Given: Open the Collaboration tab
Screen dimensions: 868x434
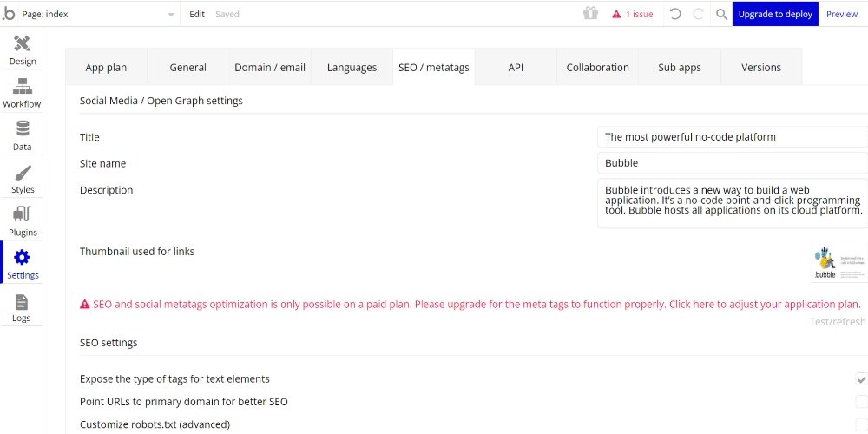Looking at the screenshot, I should [x=597, y=68].
